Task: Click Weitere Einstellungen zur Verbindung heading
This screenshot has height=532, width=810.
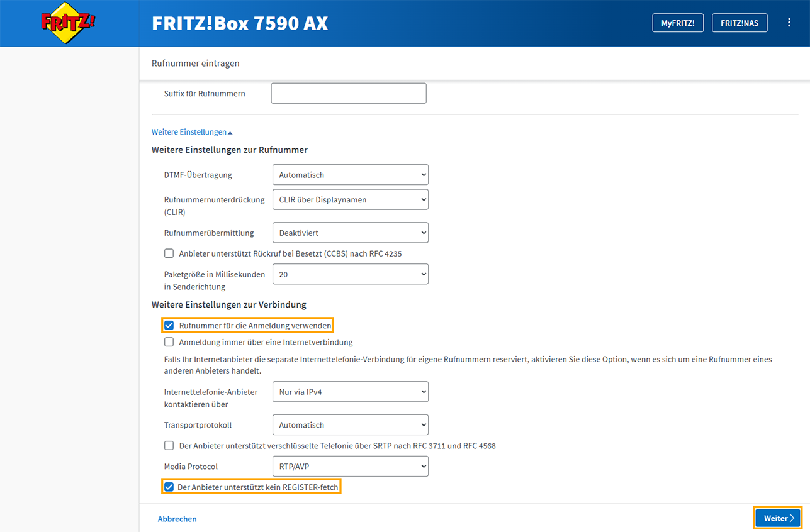Action: (x=229, y=304)
